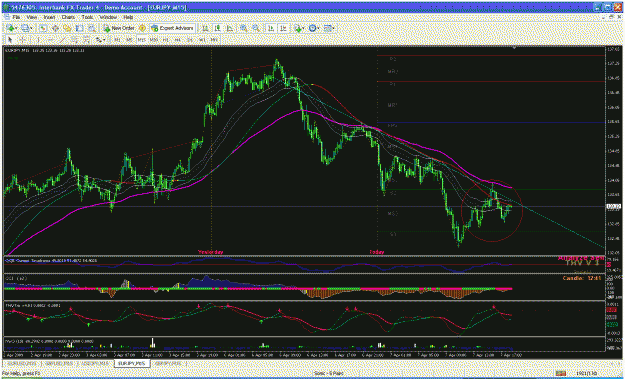The width and height of the screenshot is (625, 379).
Task: Toggle Expert Advisors on or off
Action: 172,28
